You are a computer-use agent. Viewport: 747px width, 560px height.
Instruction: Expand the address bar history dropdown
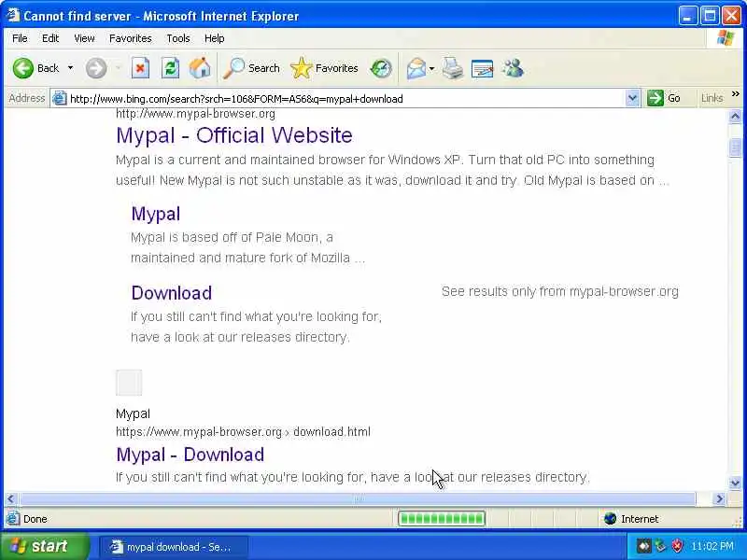point(632,99)
